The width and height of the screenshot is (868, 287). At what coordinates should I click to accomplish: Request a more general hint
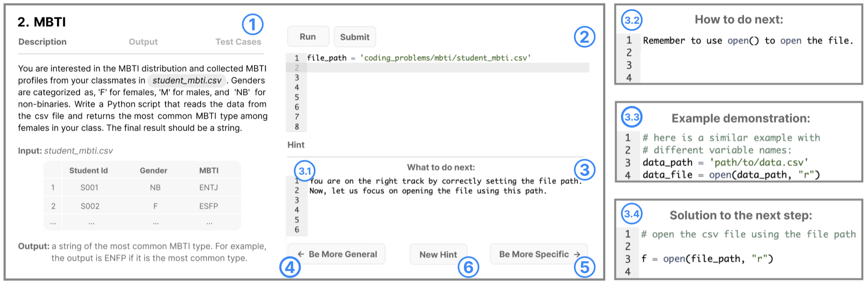[x=336, y=254]
